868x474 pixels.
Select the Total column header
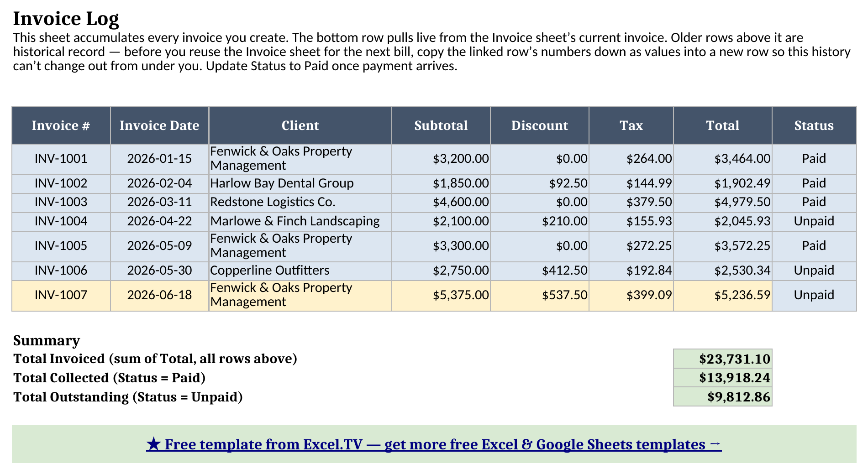[723, 125]
